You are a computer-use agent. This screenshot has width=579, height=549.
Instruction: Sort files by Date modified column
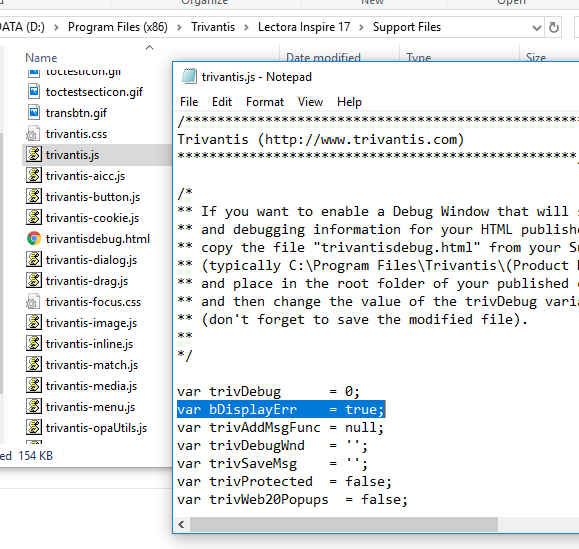(x=323, y=57)
